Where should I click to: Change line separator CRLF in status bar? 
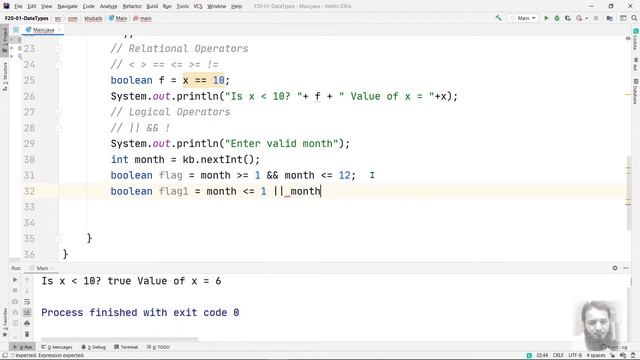click(x=558, y=355)
